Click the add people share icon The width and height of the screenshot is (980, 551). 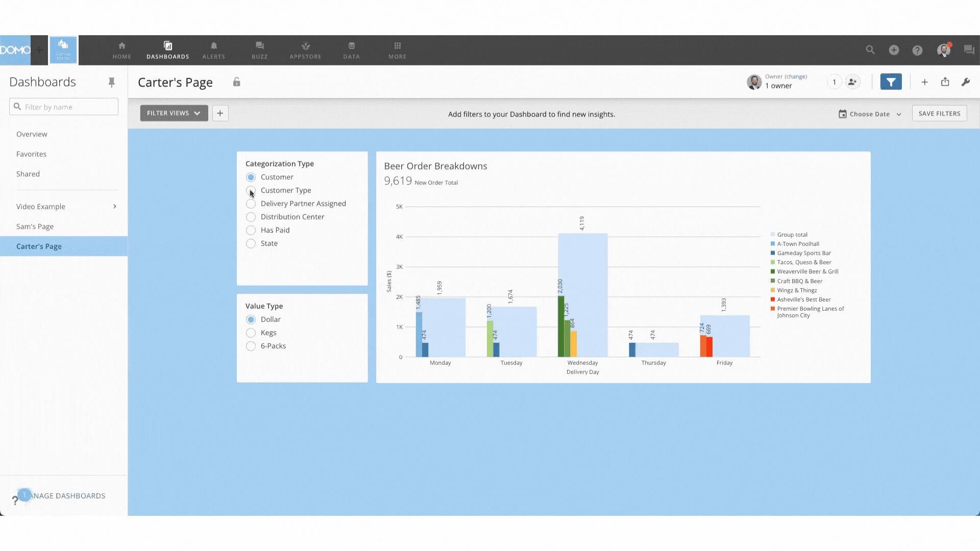click(852, 82)
